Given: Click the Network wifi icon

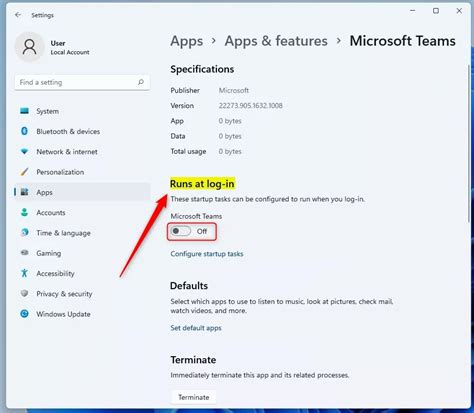Looking at the screenshot, I should [24, 152].
